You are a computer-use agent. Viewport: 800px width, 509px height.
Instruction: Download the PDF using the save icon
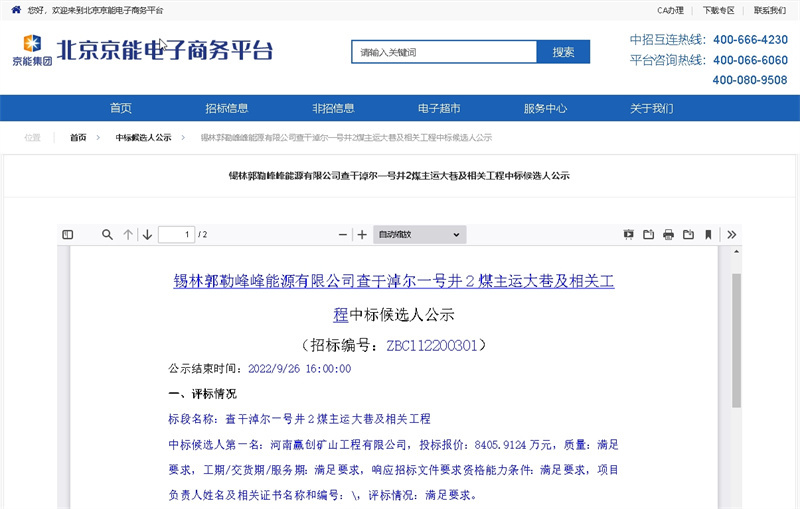(688, 235)
